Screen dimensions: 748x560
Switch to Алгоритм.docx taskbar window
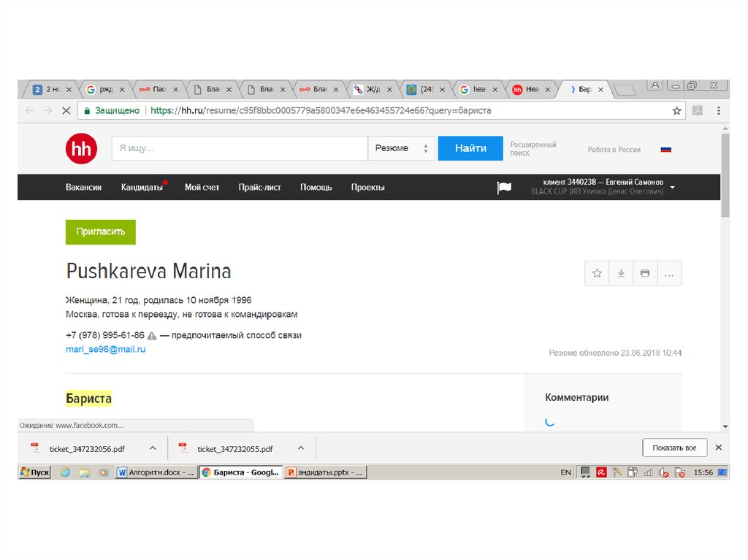coord(156,472)
